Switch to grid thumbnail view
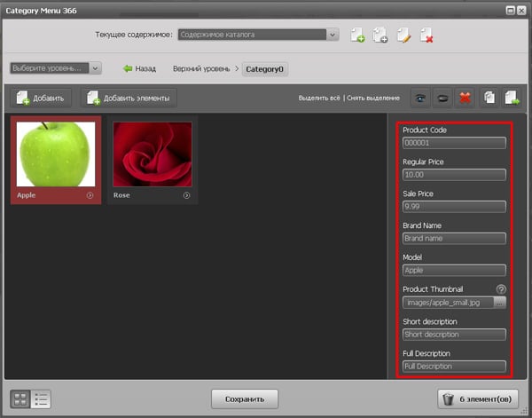 (20, 399)
